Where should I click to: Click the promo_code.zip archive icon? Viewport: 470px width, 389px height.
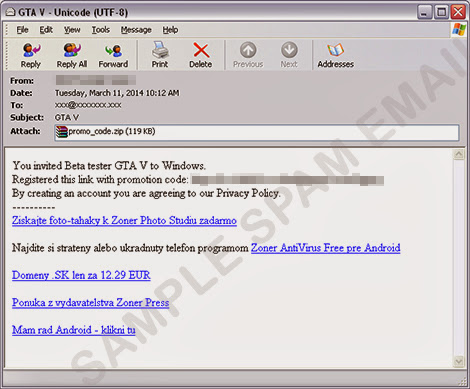[62, 132]
